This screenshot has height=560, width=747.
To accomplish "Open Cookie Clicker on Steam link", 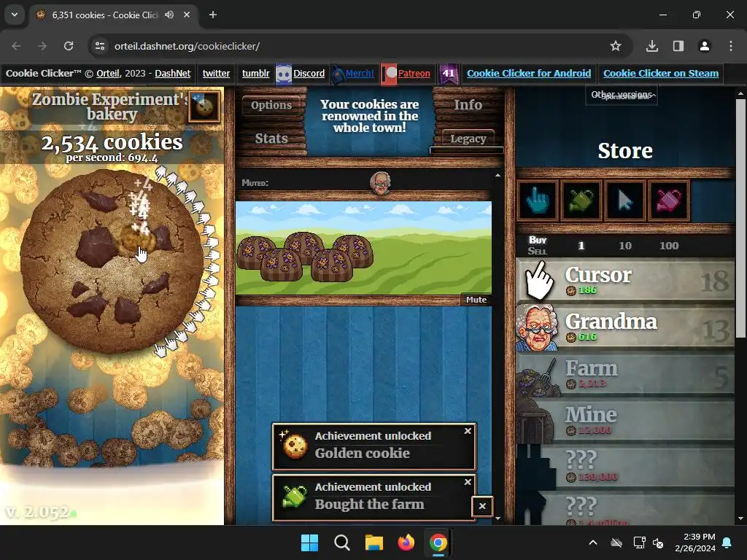I will click(x=661, y=74).
